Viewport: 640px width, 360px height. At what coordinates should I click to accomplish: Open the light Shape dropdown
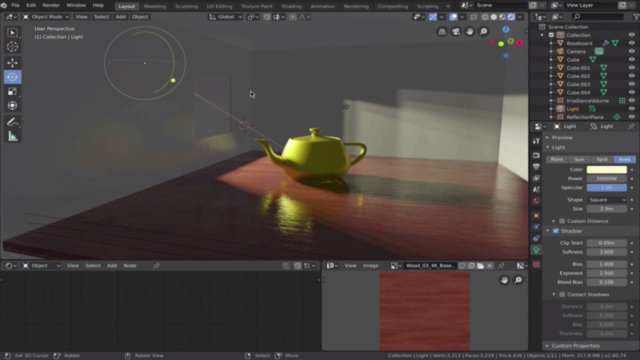(607, 200)
